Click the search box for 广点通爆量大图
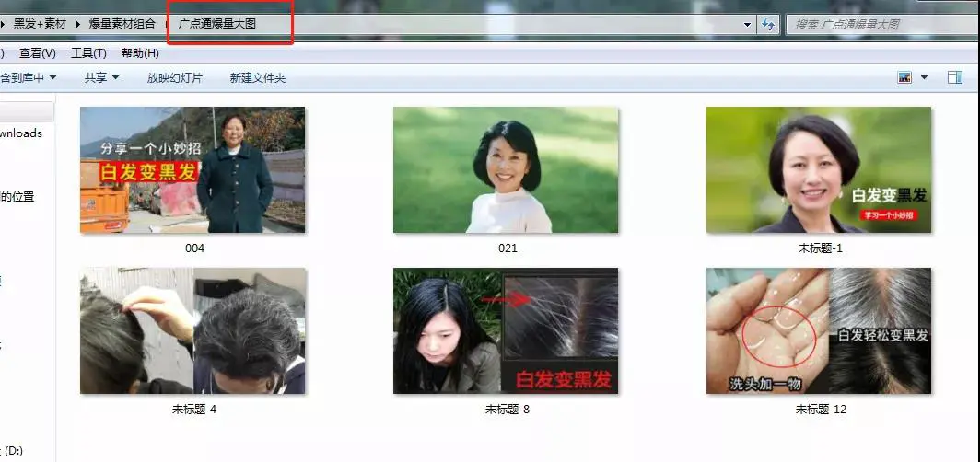The height and width of the screenshot is (462, 980). [875, 25]
